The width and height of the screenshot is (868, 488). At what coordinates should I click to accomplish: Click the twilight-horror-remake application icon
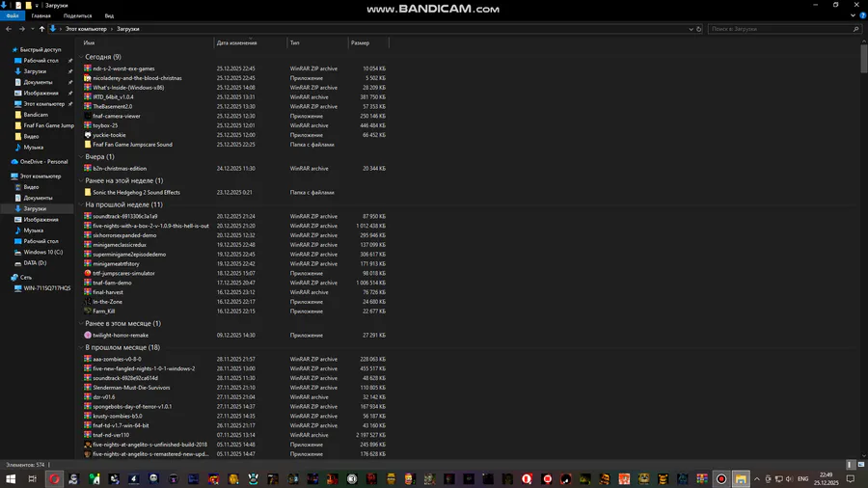coord(88,336)
